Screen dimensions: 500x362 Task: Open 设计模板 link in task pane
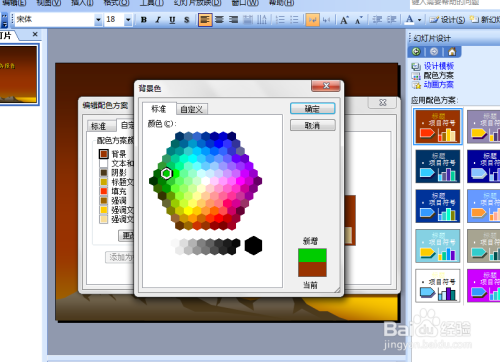click(x=439, y=66)
